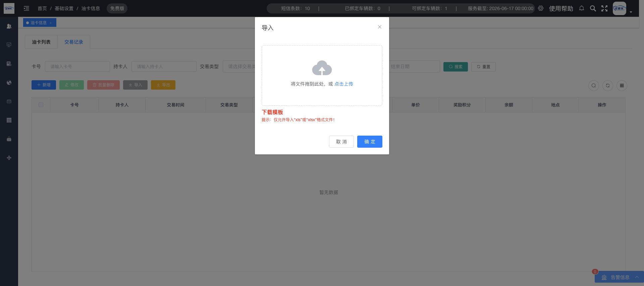Cancel the import with 取消

point(341,142)
